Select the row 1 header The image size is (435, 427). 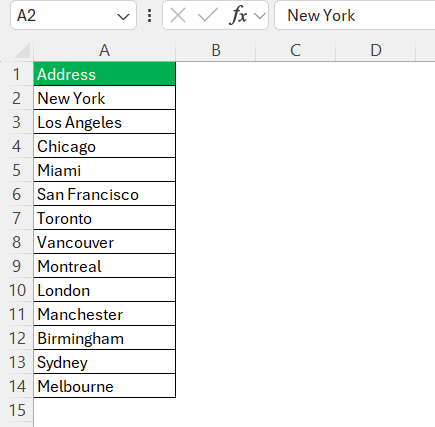pyautogui.click(x=17, y=74)
